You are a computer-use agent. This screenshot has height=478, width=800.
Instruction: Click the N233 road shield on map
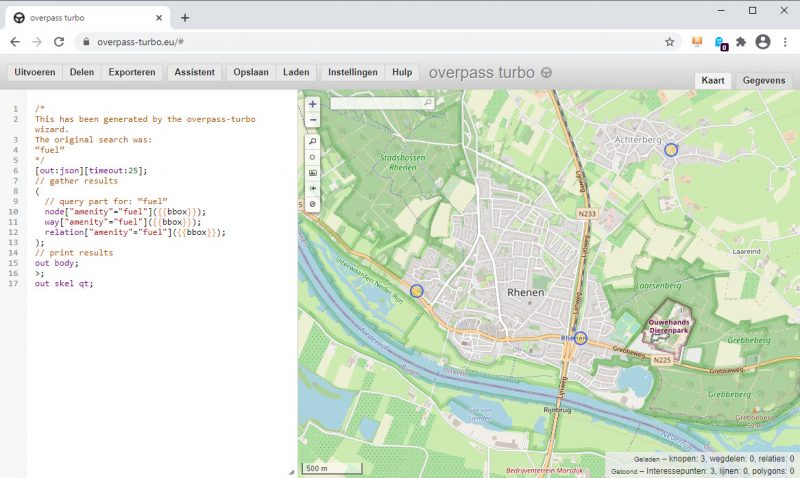tap(587, 214)
